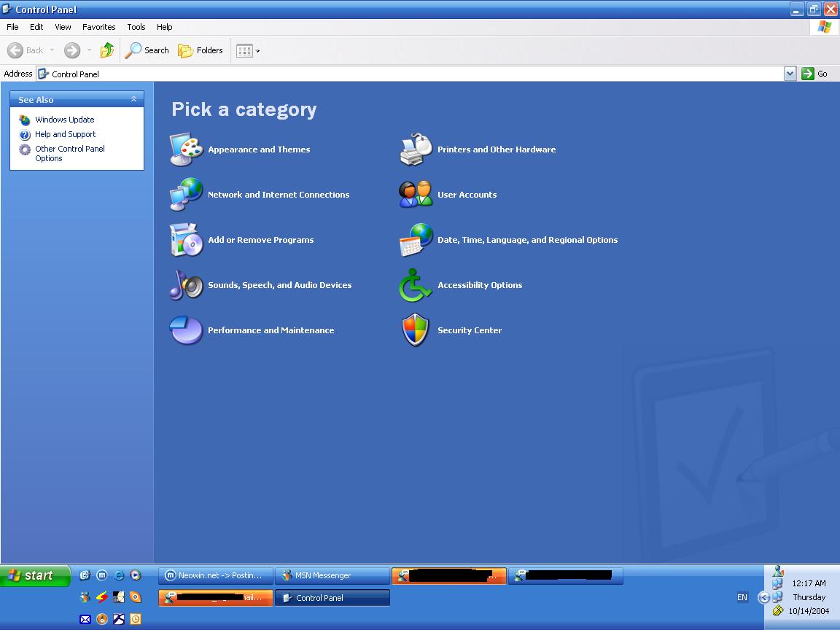Switch input language via EN indicator

click(x=742, y=596)
